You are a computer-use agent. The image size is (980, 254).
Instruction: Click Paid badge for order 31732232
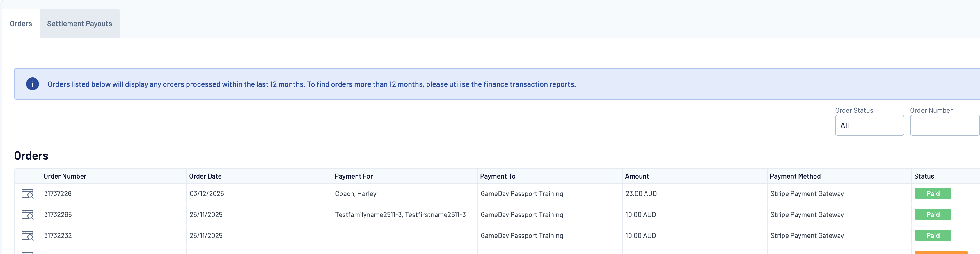click(933, 236)
